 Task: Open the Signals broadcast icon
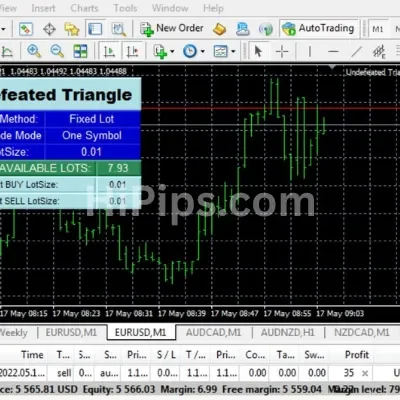266,29
